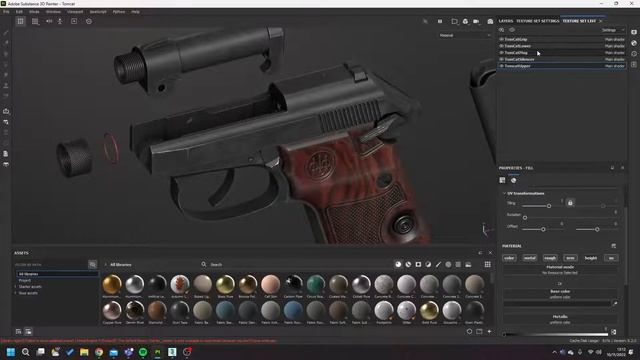The width and height of the screenshot is (640, 360).
Task: Click the Material mode resource selector
Action: [x=560, y=270]
